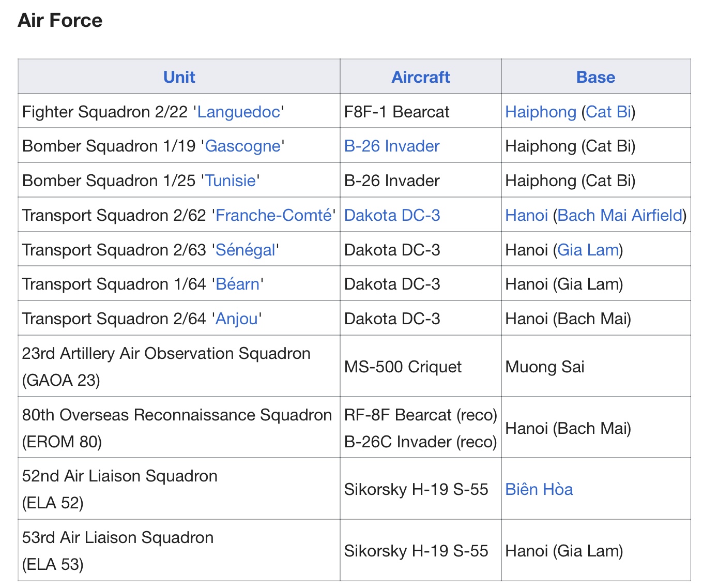
Task: Follow the Béarn link
Action: tap(238, 284)
